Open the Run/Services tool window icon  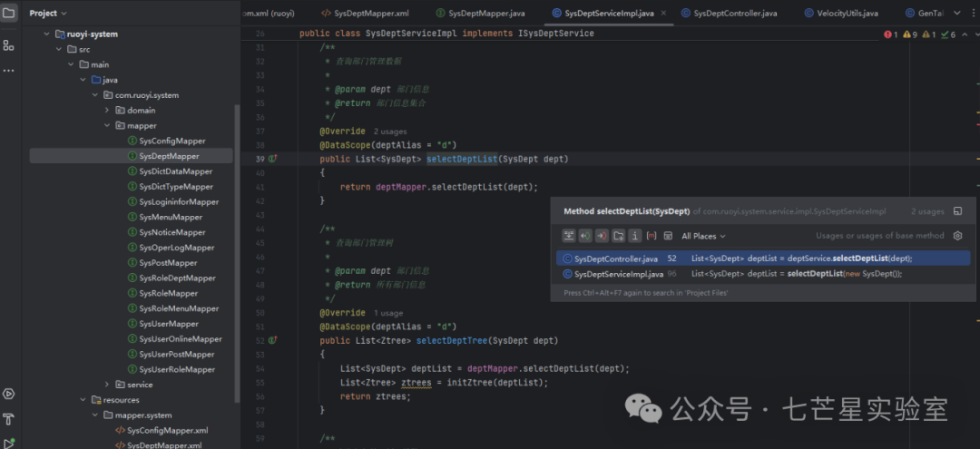coord(9,394)
